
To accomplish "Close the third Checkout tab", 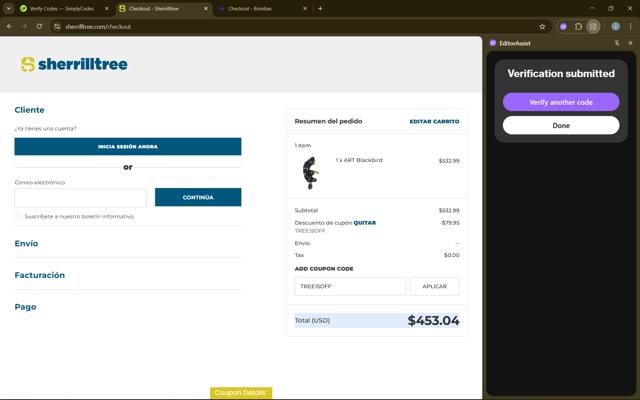I will point(304,8).
